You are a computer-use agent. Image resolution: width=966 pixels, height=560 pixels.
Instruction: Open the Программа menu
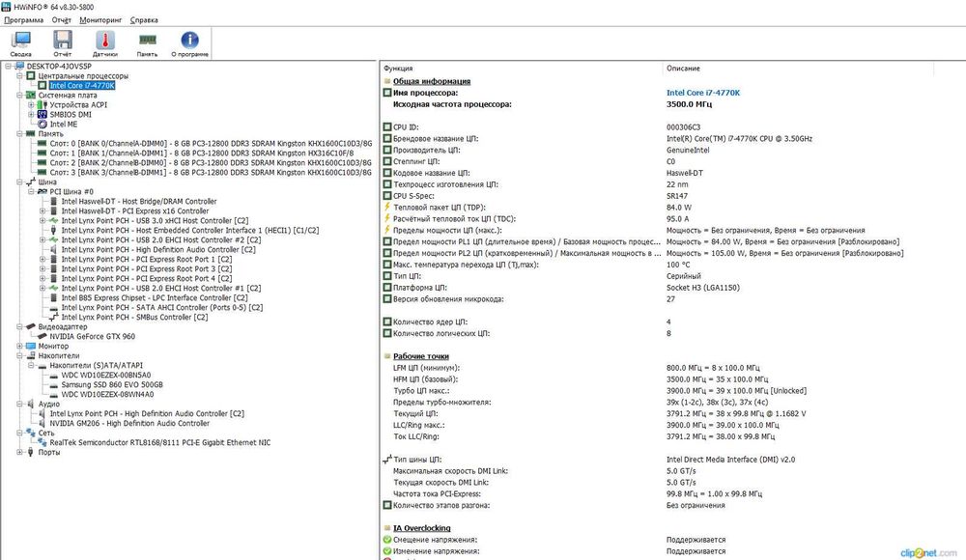click(24, 19)
